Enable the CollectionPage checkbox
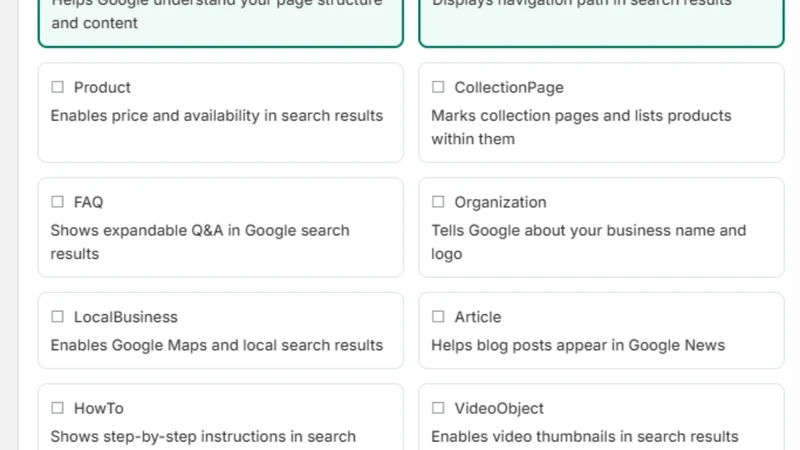 coord(438,87)
